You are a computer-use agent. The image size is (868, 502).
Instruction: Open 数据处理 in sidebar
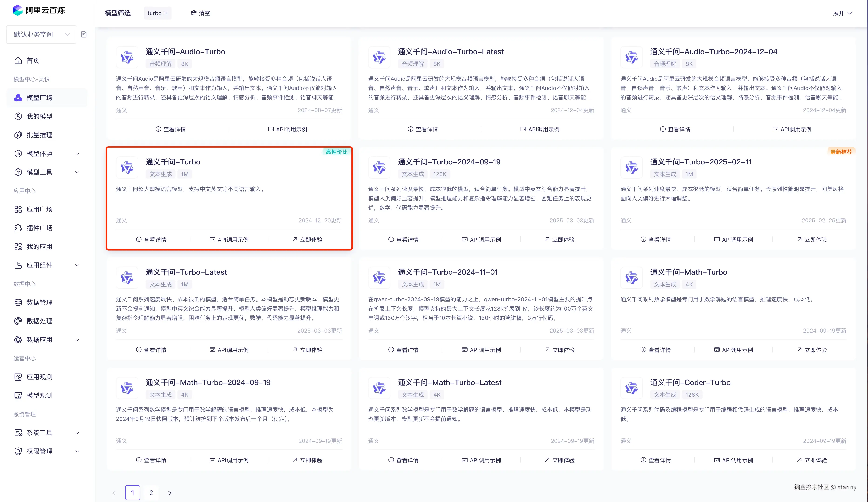pyautogui.click(x=39, y=321)
